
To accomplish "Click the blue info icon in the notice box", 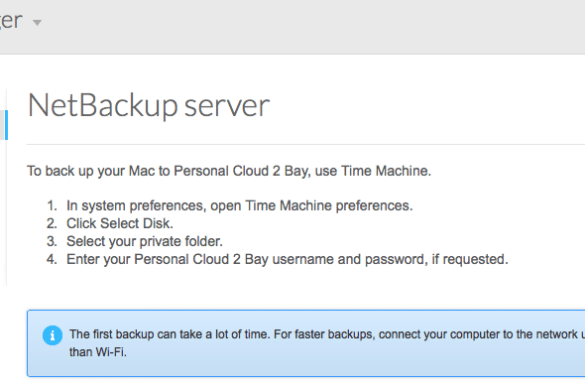I will 52,335.
